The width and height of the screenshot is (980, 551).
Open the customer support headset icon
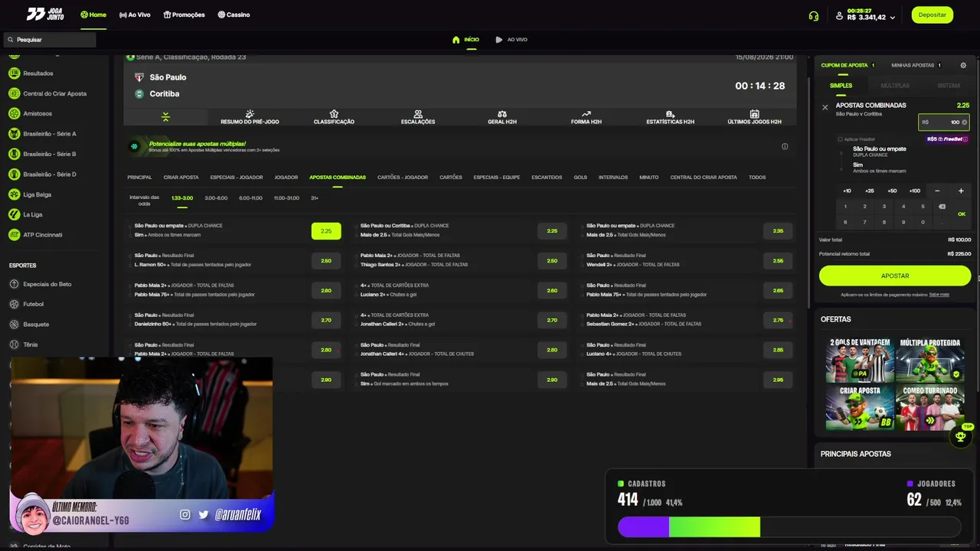pyautogui.click(x=814, y=15)
